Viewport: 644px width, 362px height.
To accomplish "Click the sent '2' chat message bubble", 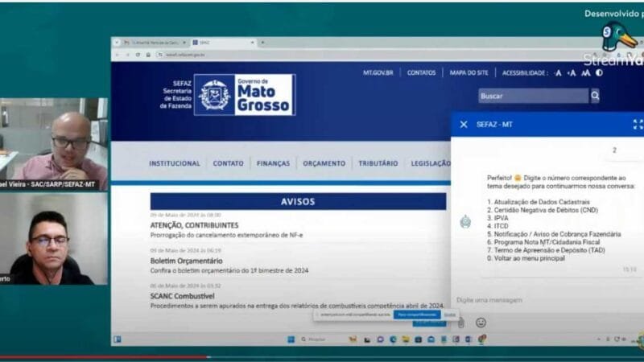I will [x=614, y=150].
